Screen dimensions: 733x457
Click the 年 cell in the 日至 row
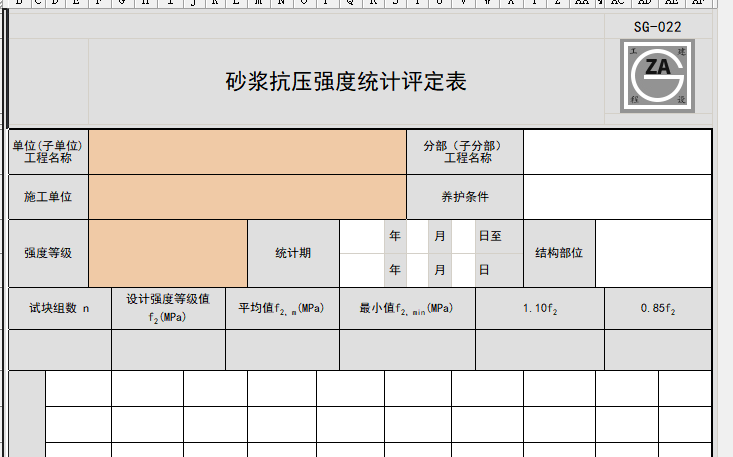pyautogui.click(x=395, y=236)
